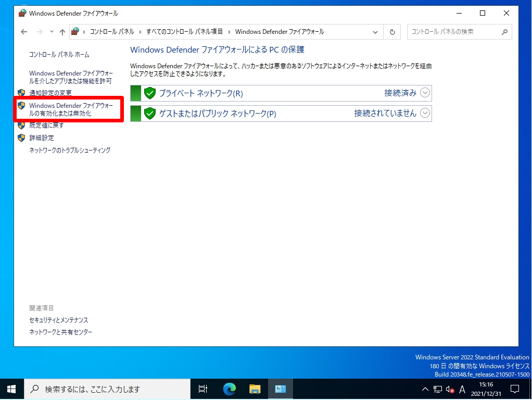The width and height of the screenshot is (532, 400).
Task: Click the 接続済み status text
Action: coord(400,93)
